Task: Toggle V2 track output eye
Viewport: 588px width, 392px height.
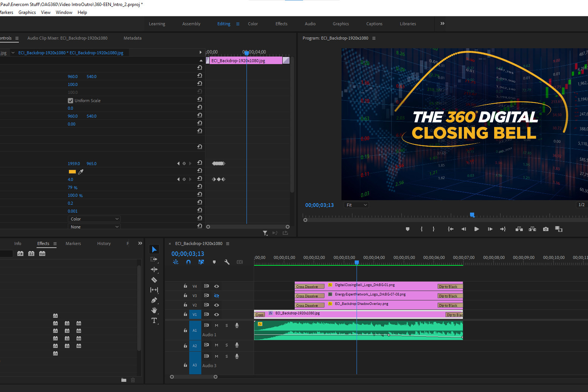Action: pos(216,305)
